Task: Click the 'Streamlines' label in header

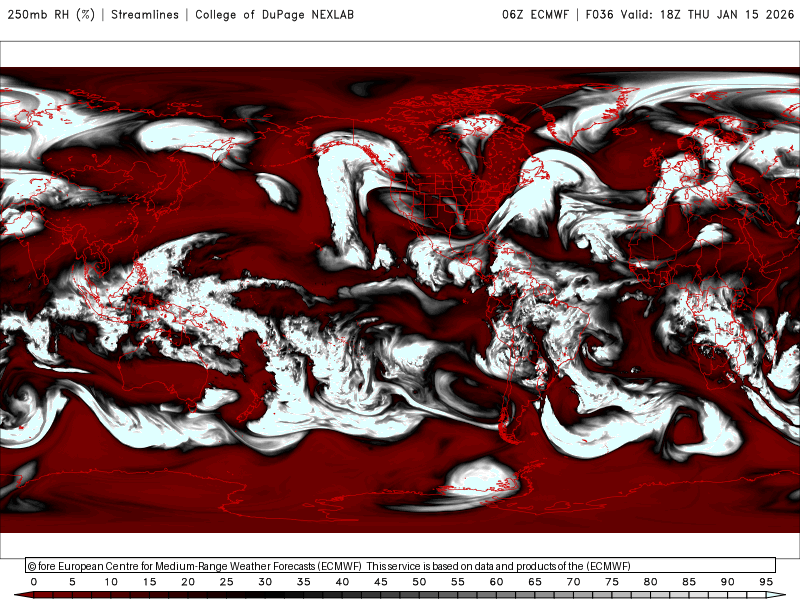Action: pos(145,14)
